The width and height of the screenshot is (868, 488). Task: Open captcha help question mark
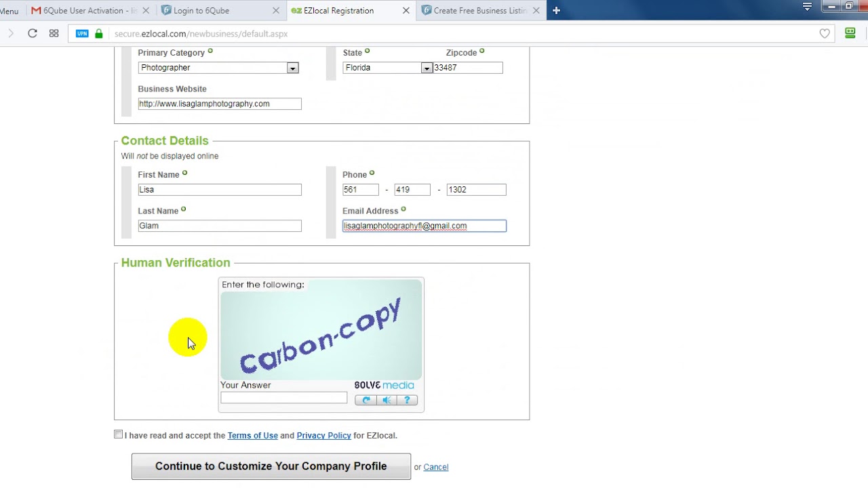[x=407, y=400]
